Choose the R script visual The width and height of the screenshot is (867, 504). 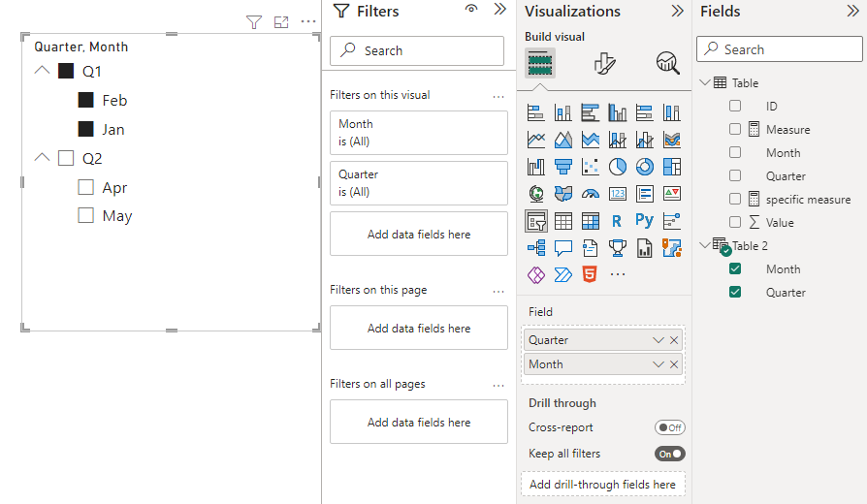pyautogui.click(x=617, y=221)
